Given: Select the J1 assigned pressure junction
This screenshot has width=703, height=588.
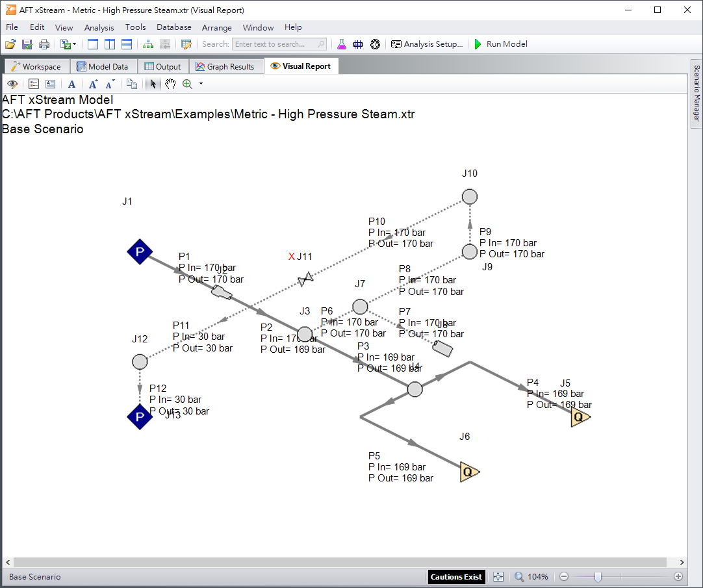Looking at the screenshot, I should click(x=140, y=251).
